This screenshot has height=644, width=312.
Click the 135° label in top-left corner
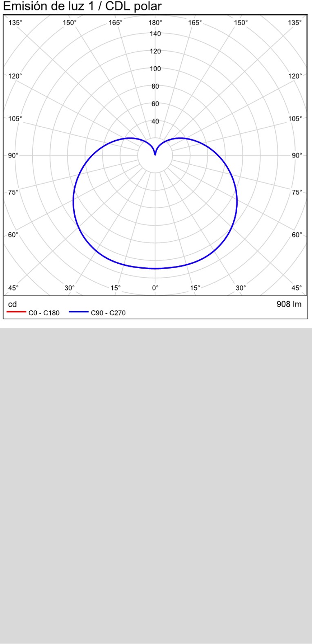(x=15, y=23)
